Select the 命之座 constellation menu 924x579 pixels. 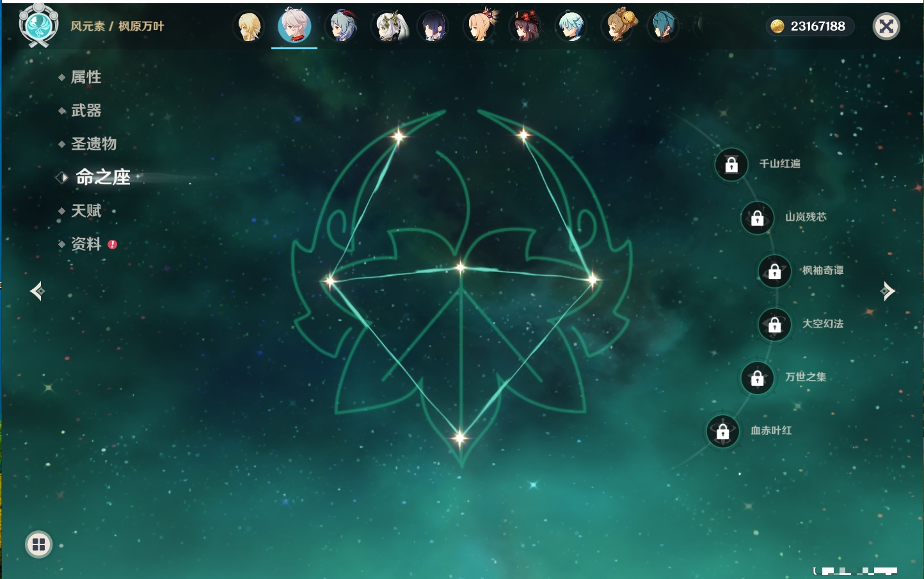(102, 177)
